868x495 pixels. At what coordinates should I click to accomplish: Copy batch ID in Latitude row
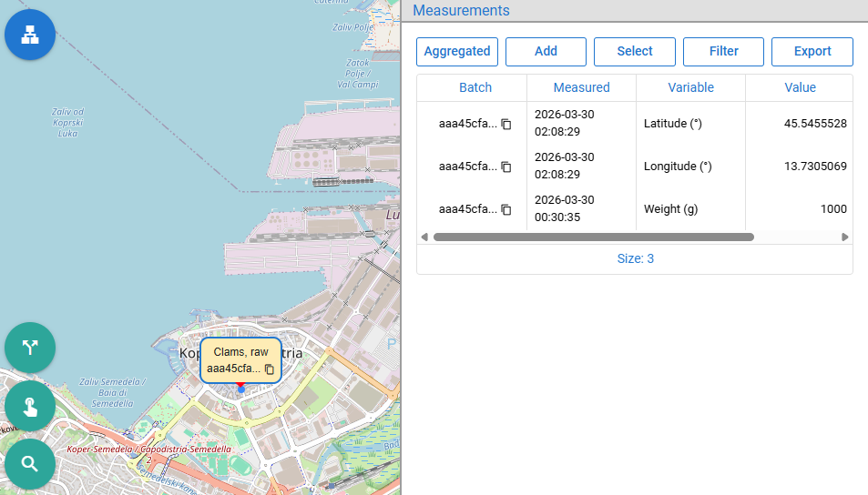(506, 124)
